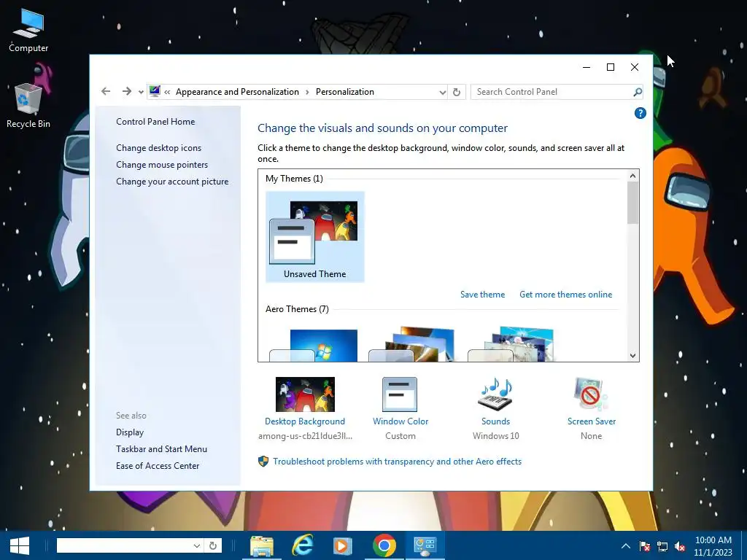Open Sounds settings icon
The image size is (747, 560).
coord(495,394)
